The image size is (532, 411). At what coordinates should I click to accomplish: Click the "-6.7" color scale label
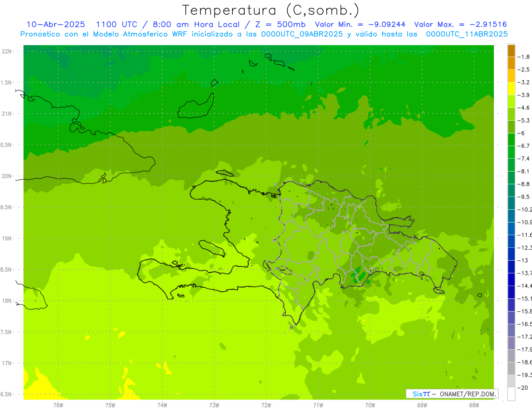point(524,146)
